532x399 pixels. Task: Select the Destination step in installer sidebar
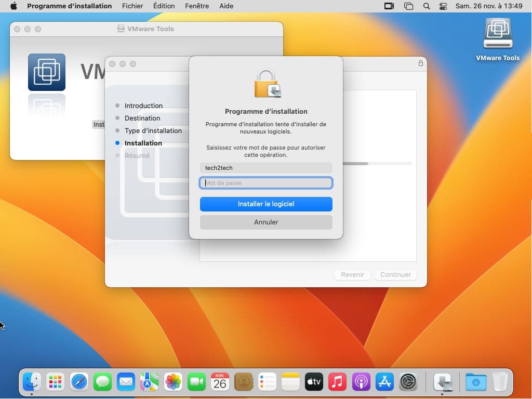point(142,118)
